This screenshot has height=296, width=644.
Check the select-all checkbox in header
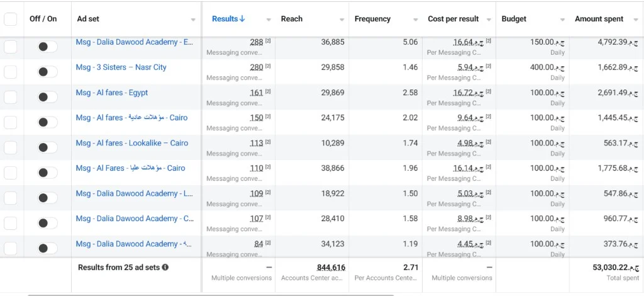click(x=10, y=19)
